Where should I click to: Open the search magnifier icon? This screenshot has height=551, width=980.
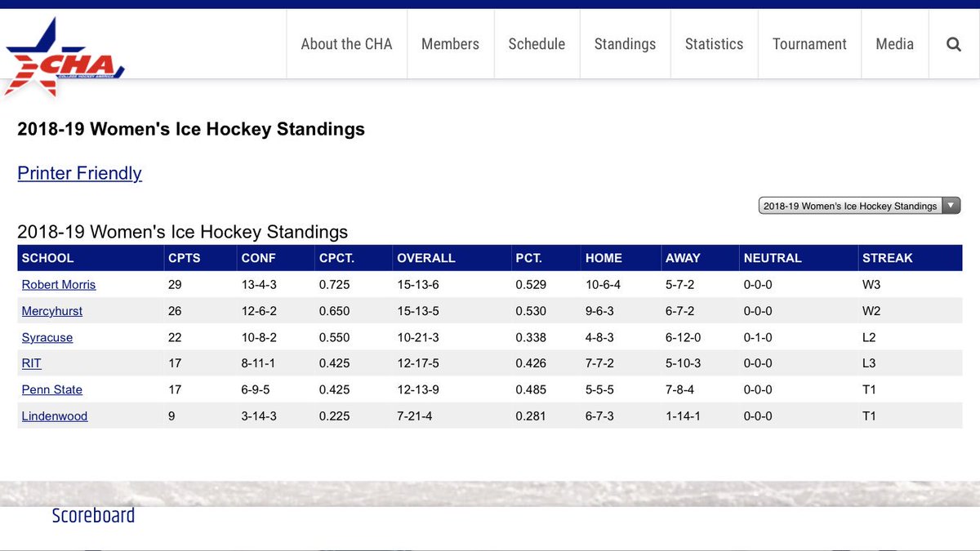click(x=953, y=44)
